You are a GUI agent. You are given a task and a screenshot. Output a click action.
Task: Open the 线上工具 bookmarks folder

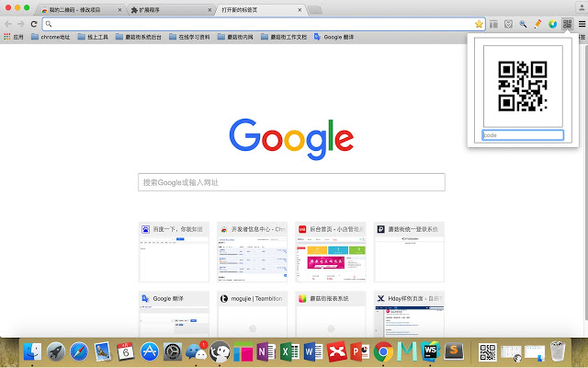(x=93, y=37)
